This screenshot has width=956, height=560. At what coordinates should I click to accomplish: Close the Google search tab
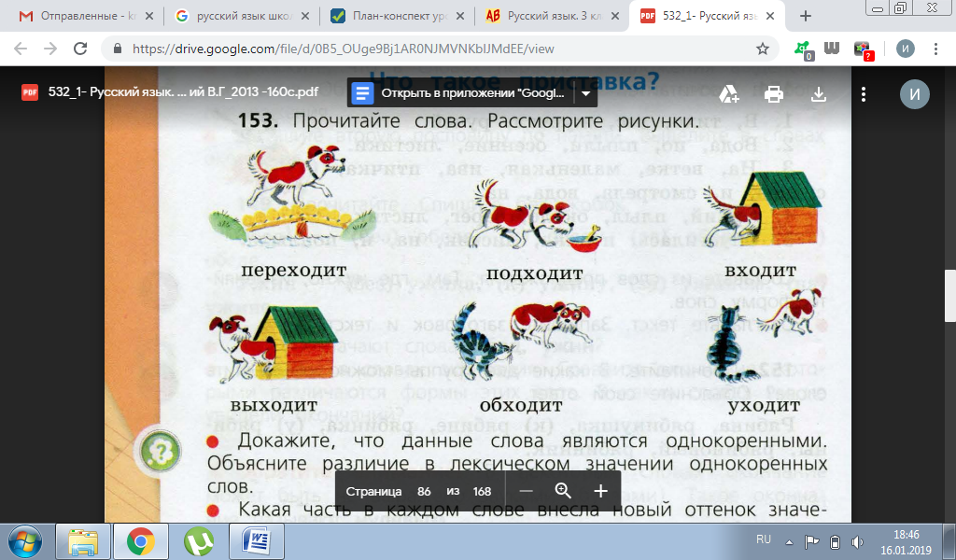pyautogui.click(x=305, y=17)
